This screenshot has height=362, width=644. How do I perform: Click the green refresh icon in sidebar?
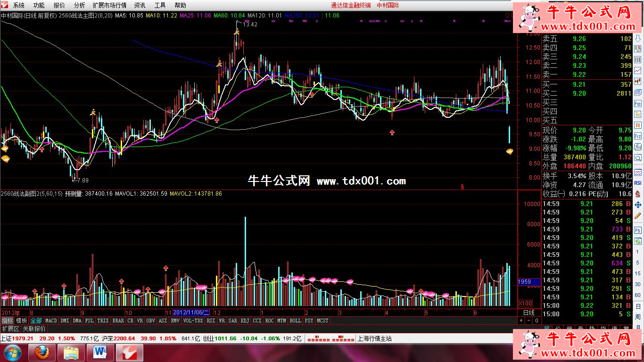click(638, 241)
